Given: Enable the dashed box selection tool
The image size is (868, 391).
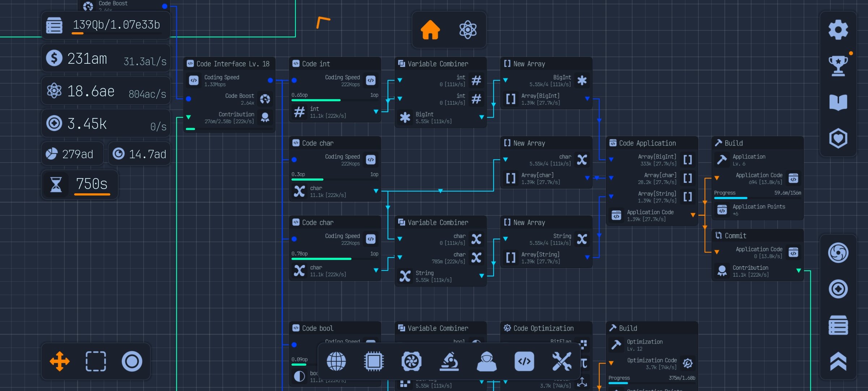Looking at the screenshot, I should pyautogui.click(x=96, y=361).
